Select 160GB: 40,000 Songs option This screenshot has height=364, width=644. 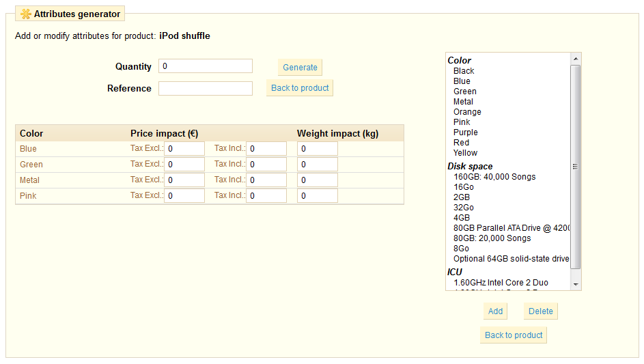[x=494, y=177]
